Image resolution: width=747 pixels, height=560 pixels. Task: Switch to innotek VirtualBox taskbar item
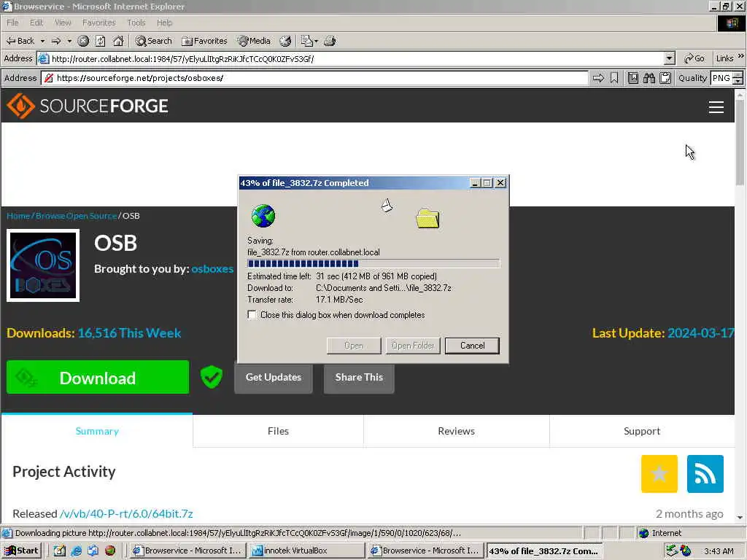coord(307,551)
